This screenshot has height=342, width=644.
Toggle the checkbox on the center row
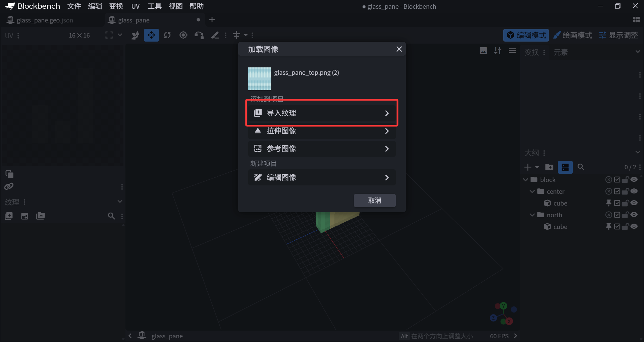[617, 191]
